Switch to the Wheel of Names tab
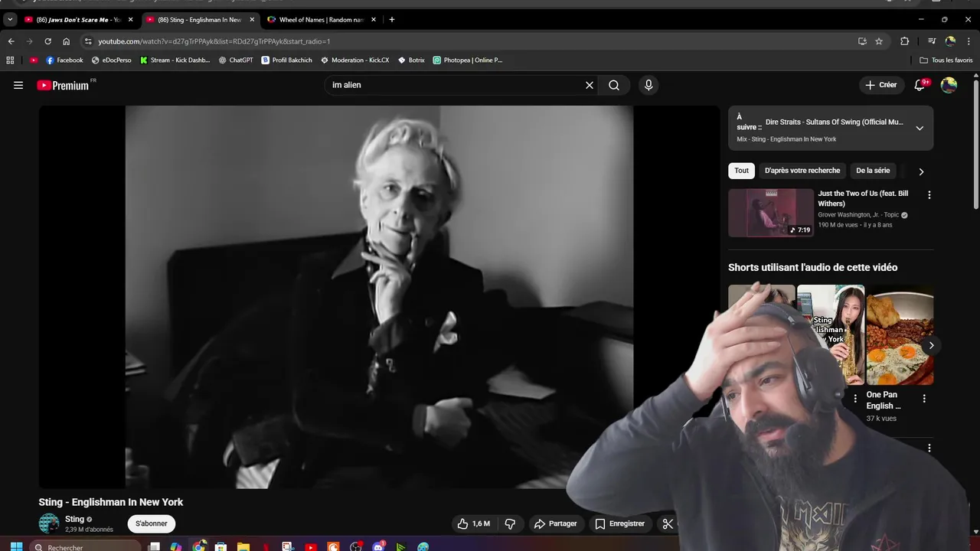 coord(322,19)
